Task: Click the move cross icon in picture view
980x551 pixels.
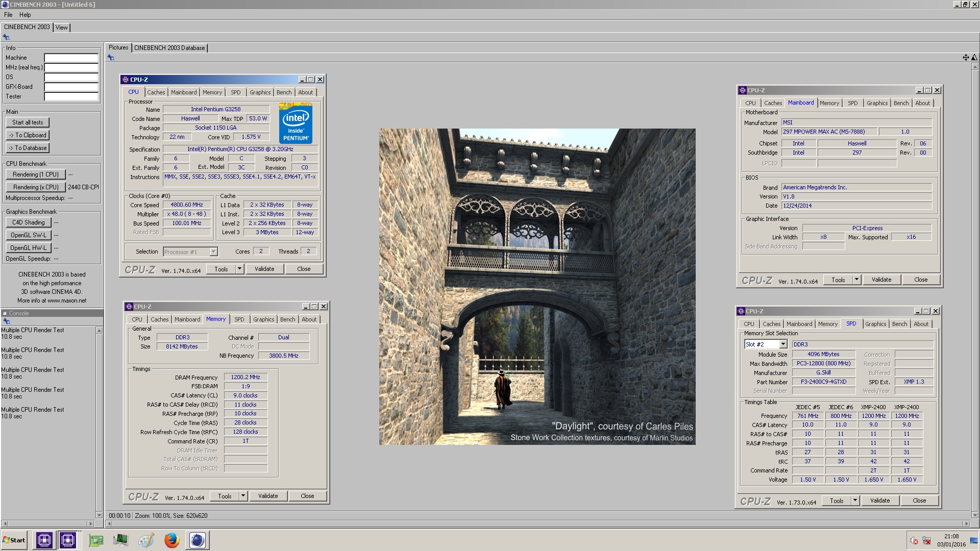Action: coord(966,58)
